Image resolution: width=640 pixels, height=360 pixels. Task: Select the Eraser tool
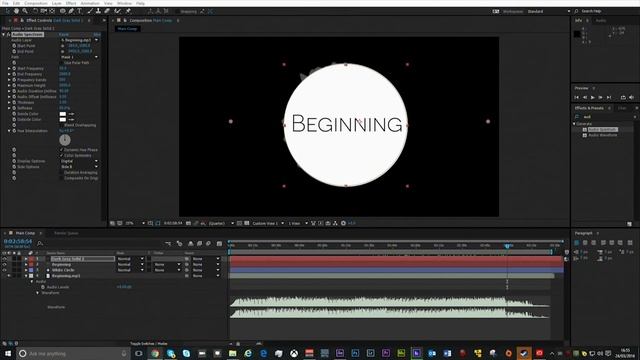click(x=107, y=11)
